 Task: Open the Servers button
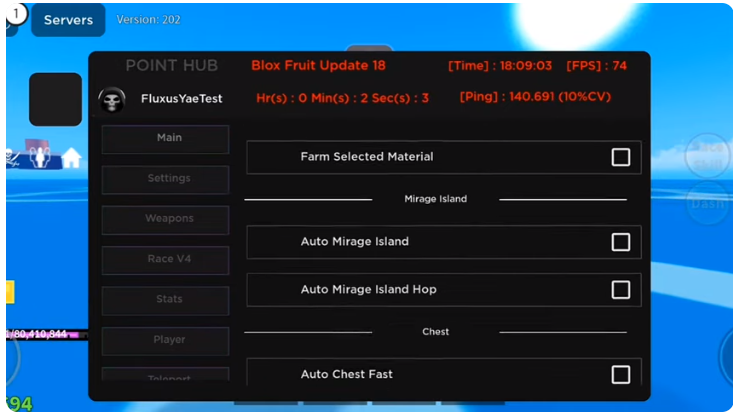[68, 20]
